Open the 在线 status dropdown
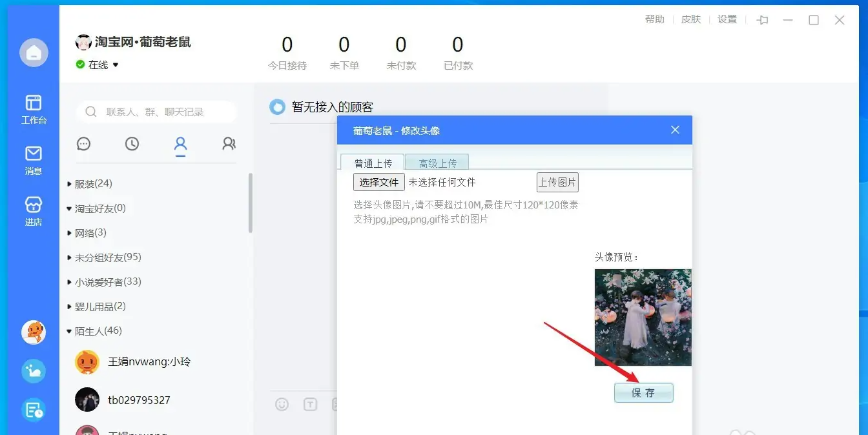 97,65
